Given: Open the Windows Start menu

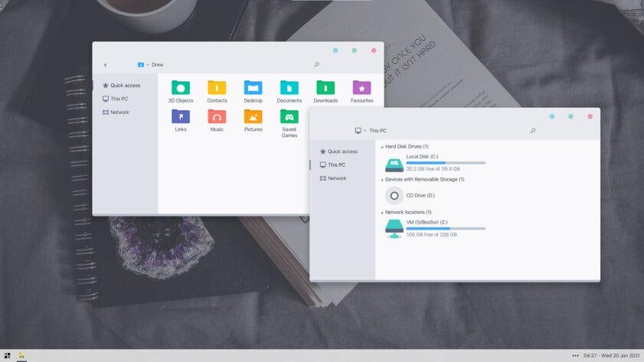Looking at the screenshot, I should [x=8, y=356].
